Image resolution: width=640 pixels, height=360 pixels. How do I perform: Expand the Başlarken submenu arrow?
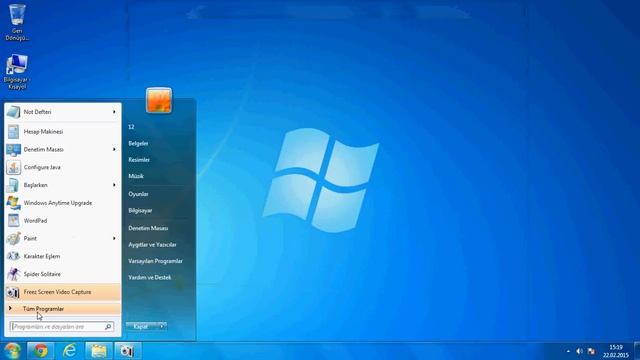coord(114,185)
